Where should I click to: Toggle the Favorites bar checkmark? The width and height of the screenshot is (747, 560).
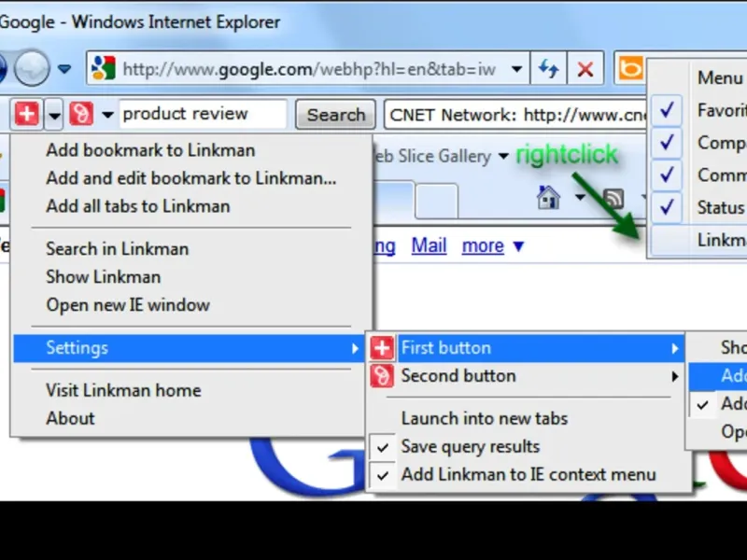pyautogui.click(x=667, y=110)
